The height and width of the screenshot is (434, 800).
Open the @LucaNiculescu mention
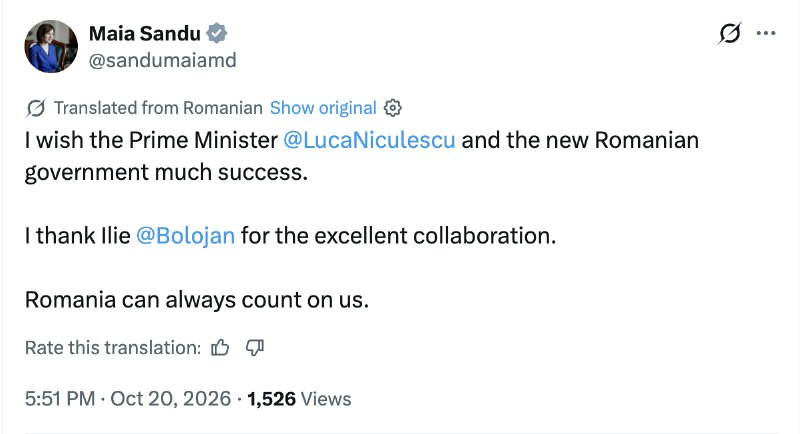369,140
